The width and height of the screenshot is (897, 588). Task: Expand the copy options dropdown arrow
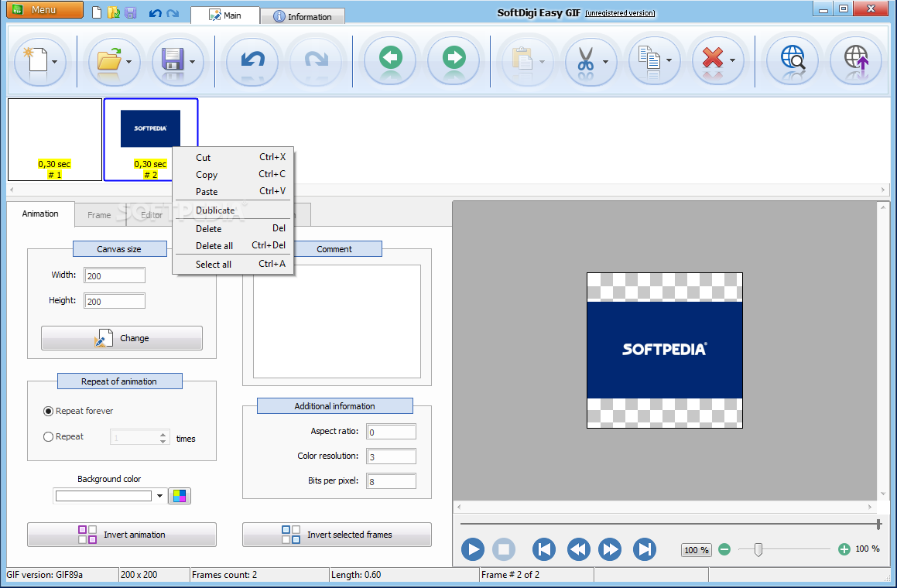pyautogui.click(x=669, y=60)
